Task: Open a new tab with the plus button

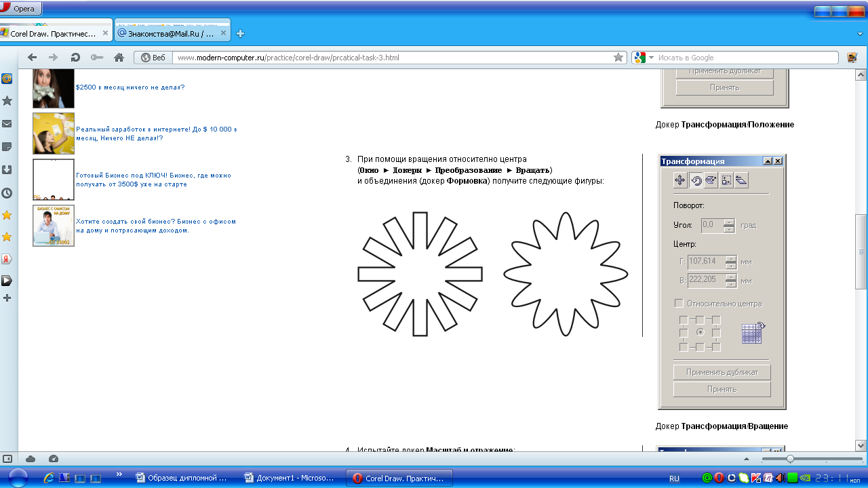Action: point(240,33)
